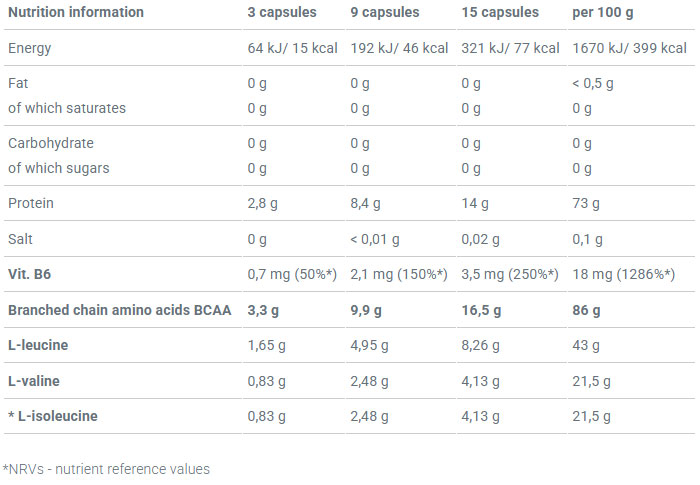Click the "* L-isoleucine" row label

52,416
